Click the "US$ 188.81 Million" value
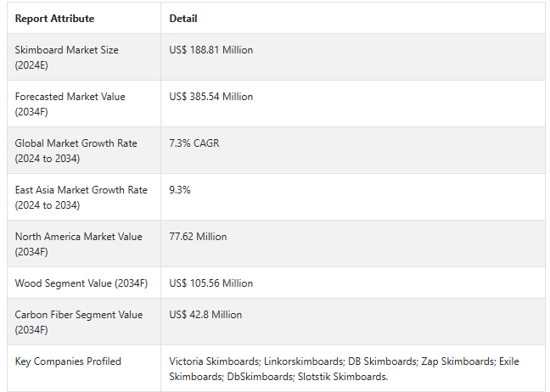This screenshot has height=392, width=550. (210, 50)
